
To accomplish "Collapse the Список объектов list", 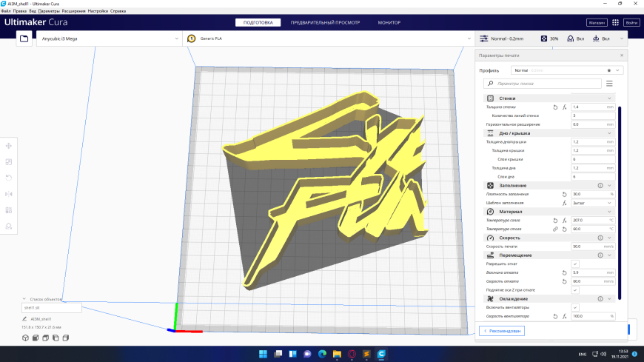I will pyautogui.click(x=24, y=299).
